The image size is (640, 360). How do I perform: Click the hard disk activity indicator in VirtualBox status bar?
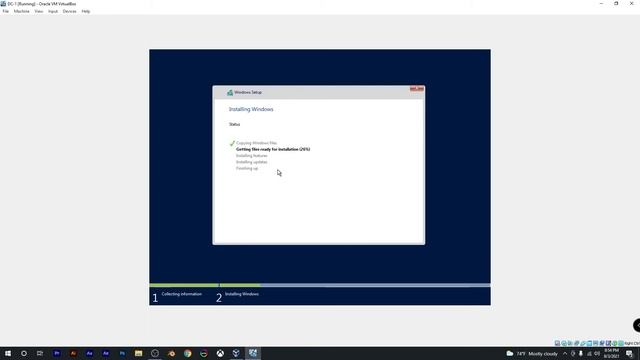(x=557, y=343)
